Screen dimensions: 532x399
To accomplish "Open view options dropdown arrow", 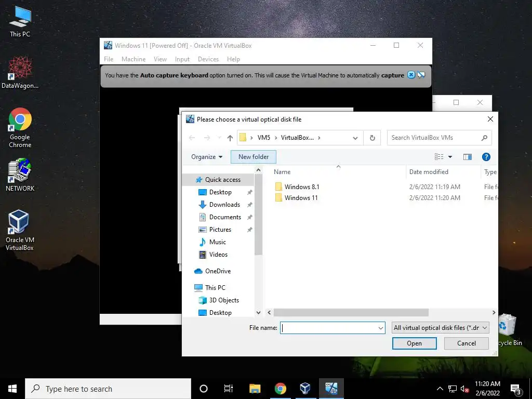I will 450,157.
